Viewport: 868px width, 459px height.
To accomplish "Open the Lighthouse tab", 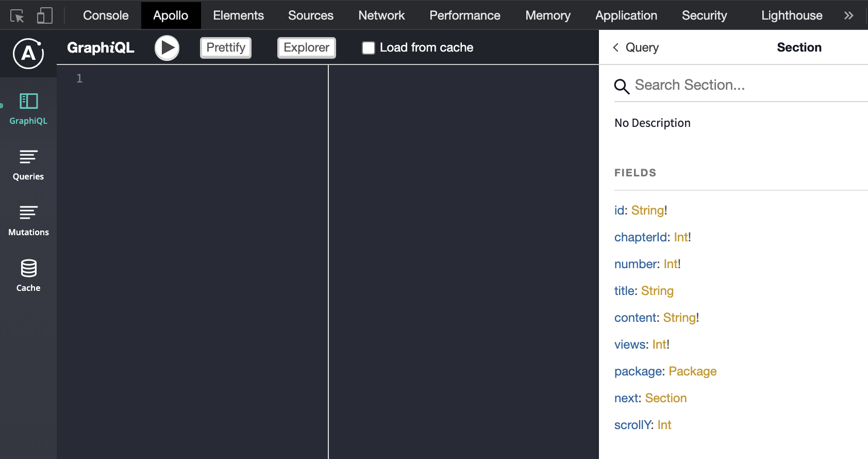I will (x=792, y=15).
